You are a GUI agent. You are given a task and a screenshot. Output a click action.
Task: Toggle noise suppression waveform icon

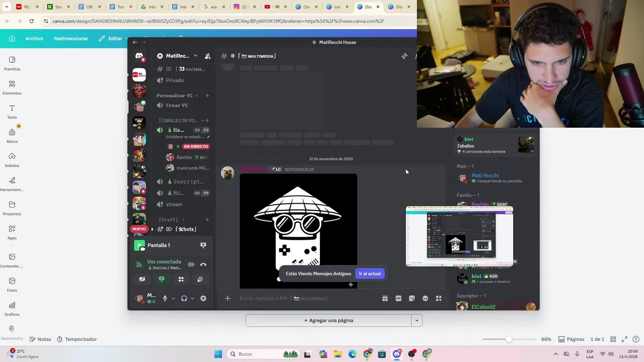pyautogui.click(x=191, y=264)
